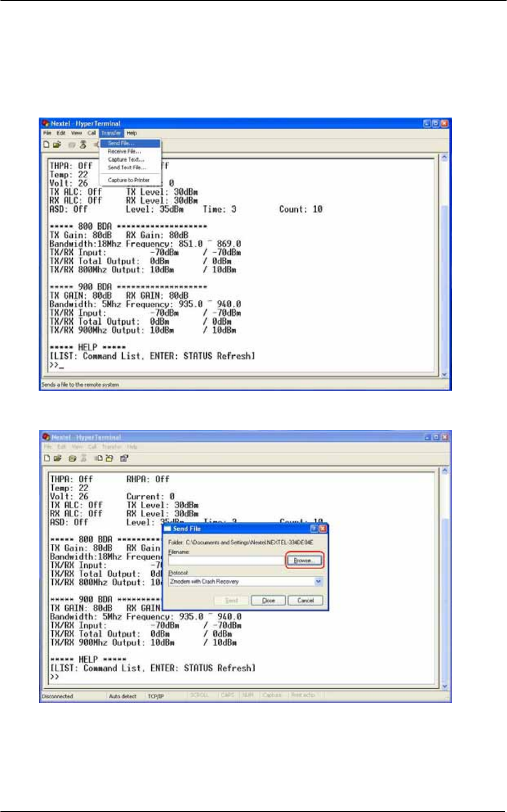This screenshot has width=507, height=812.
Task: Click 'Time: 3' in terminal with Transfer menu open
Action: (219, 210)
